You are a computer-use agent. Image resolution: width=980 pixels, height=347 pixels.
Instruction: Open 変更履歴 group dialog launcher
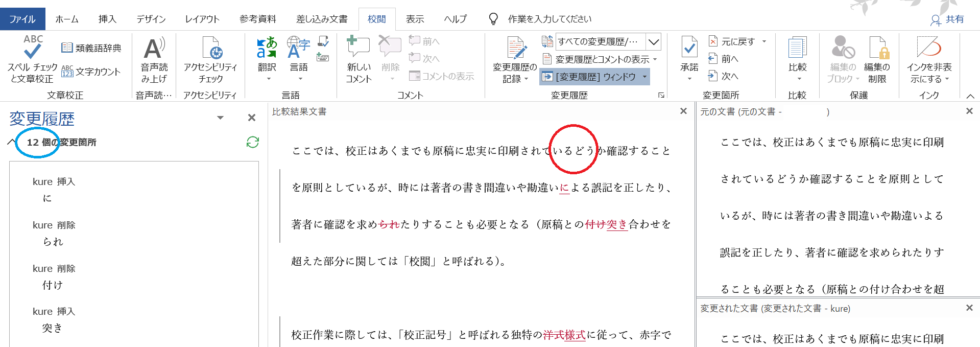pos(661,95)
